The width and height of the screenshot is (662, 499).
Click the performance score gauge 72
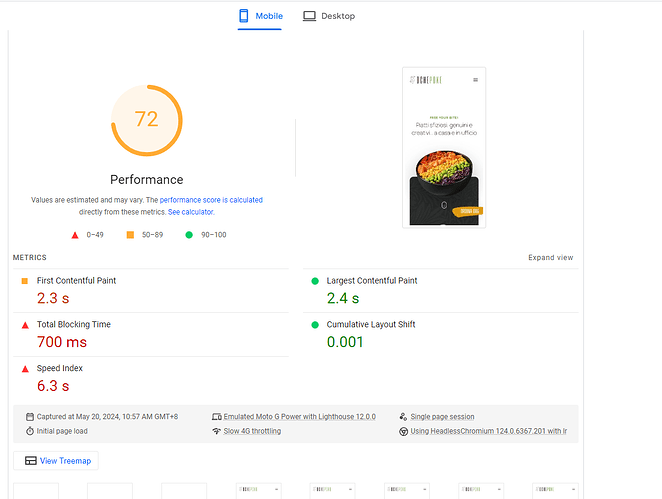[x=147, y=120]
